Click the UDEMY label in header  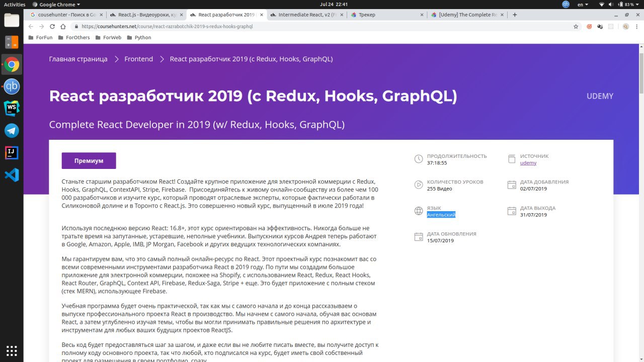click(x=600, y=96)
